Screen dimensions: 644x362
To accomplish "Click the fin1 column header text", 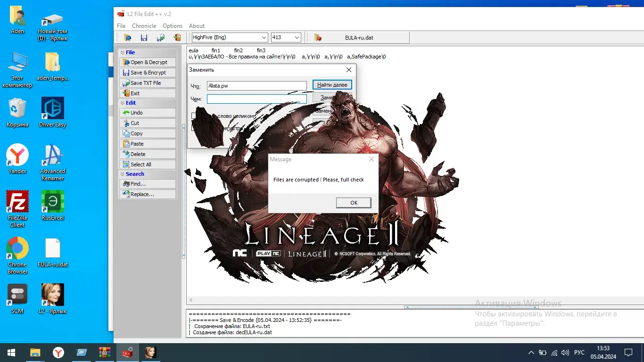I will (x=216, y=50).
